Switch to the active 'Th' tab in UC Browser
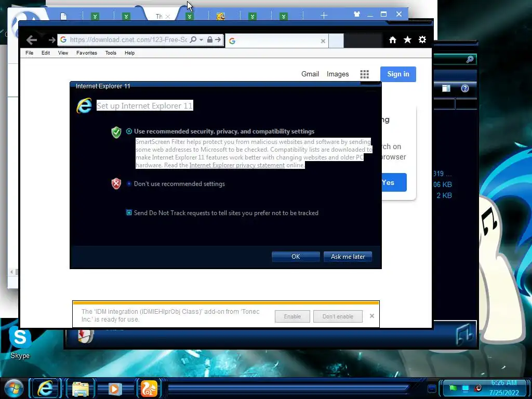 point(159,16)
